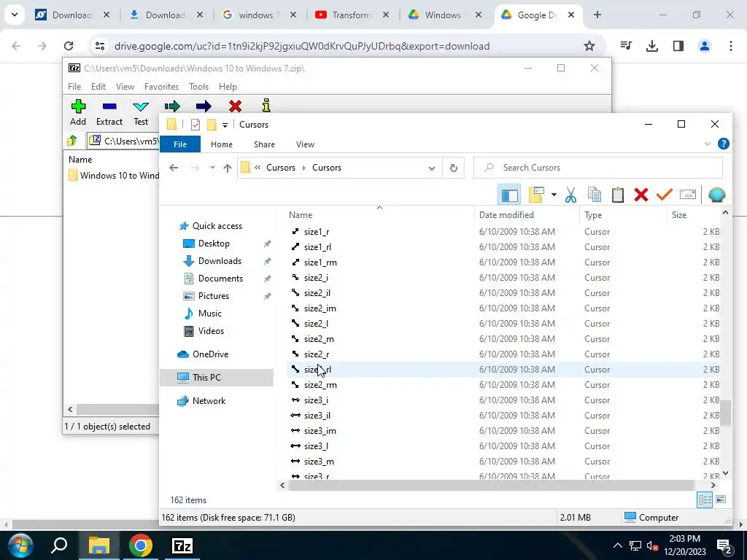Go back using Explorer back arrow
The image size is (747, 560).
click(x=174, y=168)
